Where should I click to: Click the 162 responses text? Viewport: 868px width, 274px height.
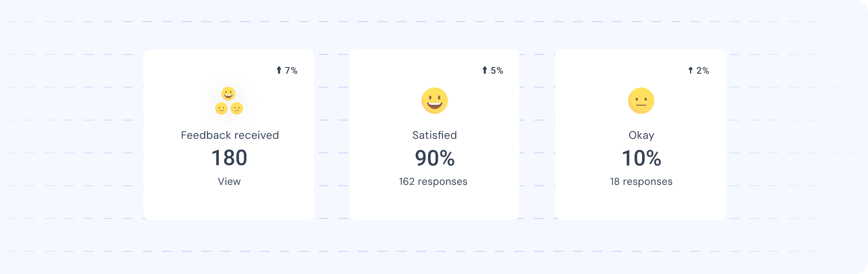433,182
